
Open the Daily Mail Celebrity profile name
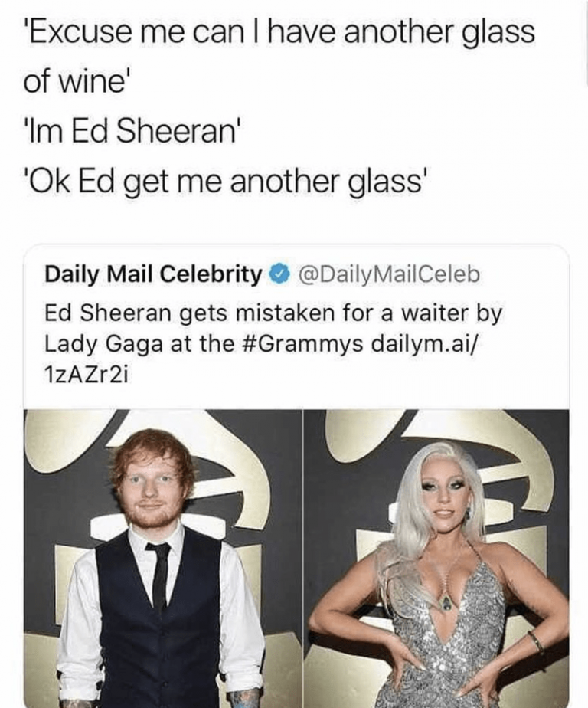[x=153, y=274]
